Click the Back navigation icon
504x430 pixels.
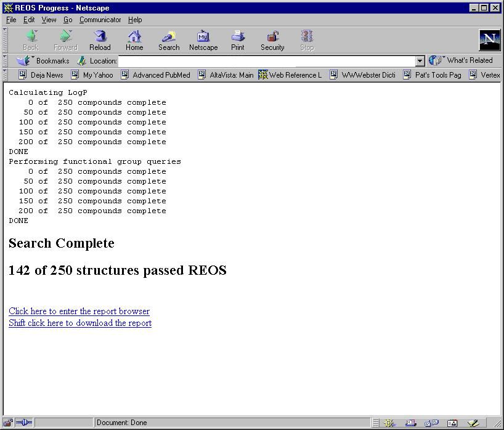(x=31, y=41)
